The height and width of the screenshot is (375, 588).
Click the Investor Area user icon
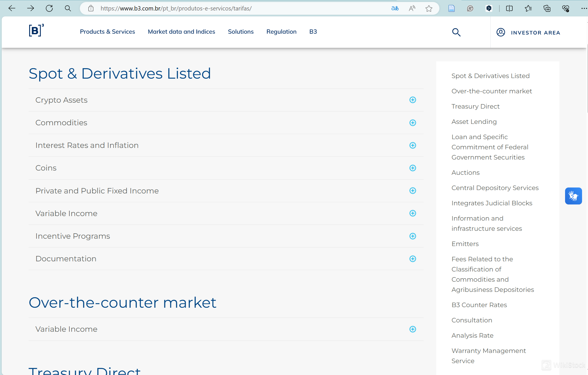coord(501,32)
